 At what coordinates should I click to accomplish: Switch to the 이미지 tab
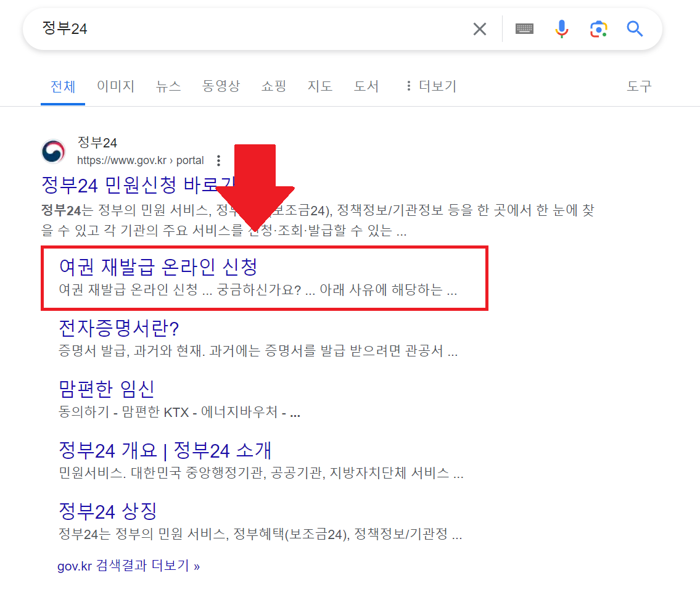(115, 86)
